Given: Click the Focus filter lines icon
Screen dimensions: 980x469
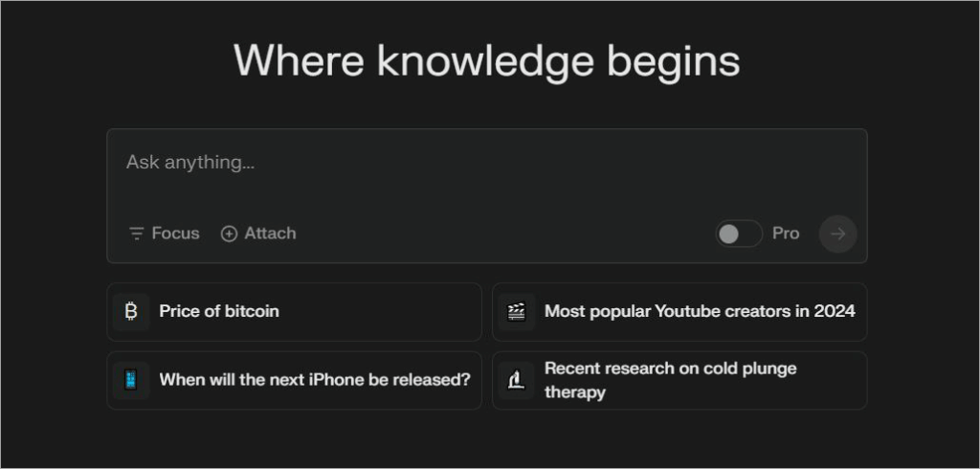Looking at the screenshot, I should tap(137, 234).
